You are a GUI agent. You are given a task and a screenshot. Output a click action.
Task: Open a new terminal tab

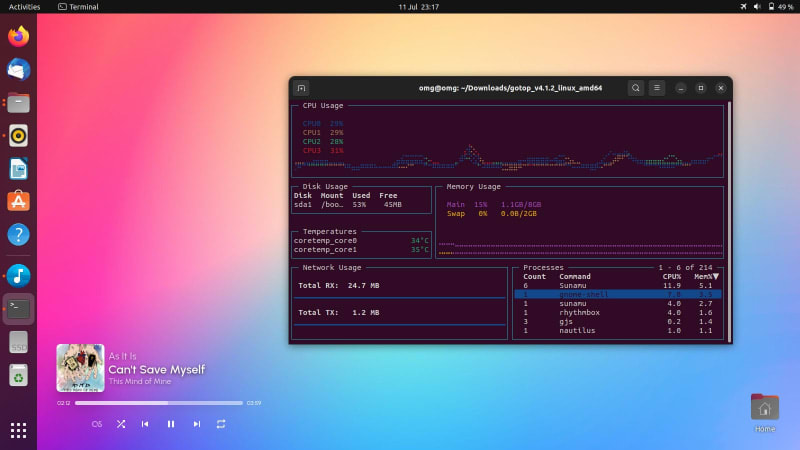point(302,88)
